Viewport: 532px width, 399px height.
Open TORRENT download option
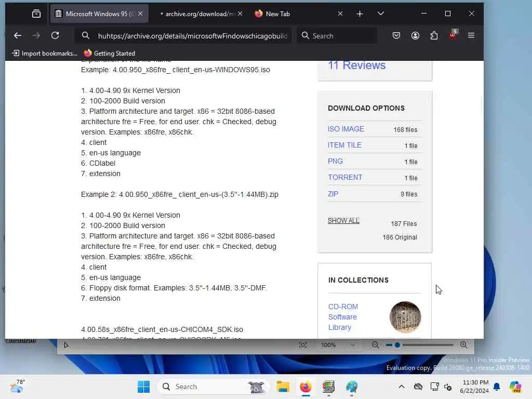pyautogui.click(x=345, y=178)
